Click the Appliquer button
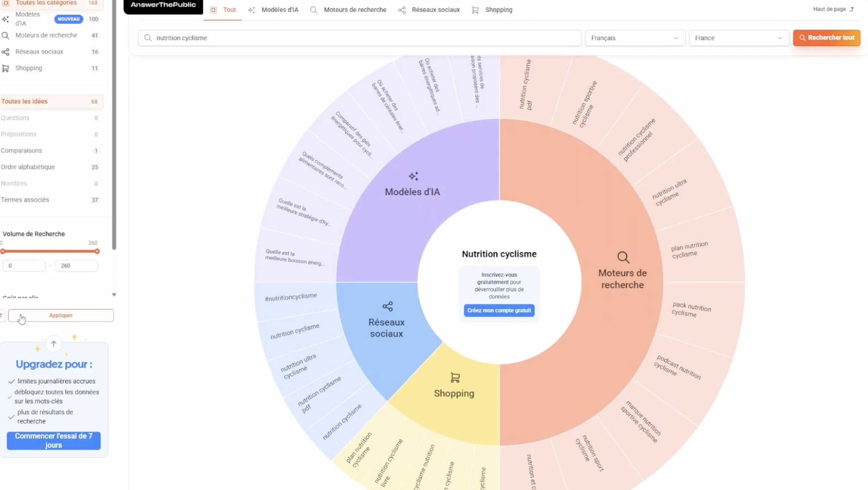This screenshot has width=868, height=490. pyautogui.click(x=61, y=315)
